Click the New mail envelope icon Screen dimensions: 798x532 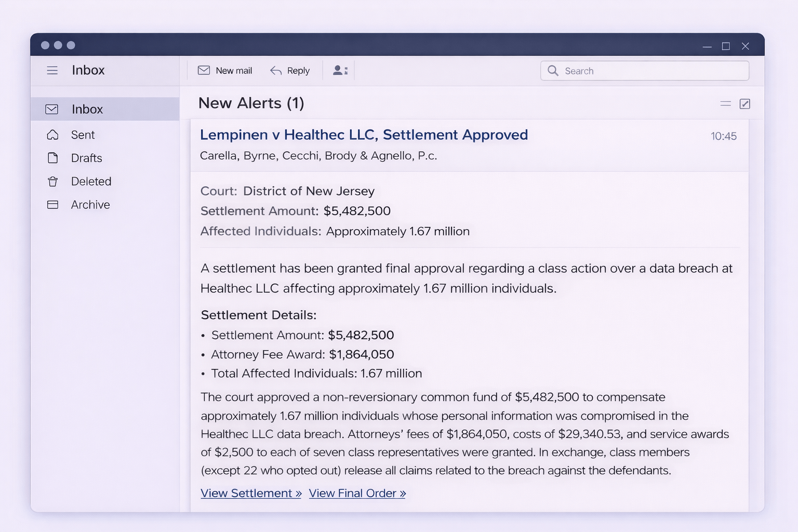click(x=204, y=70)
